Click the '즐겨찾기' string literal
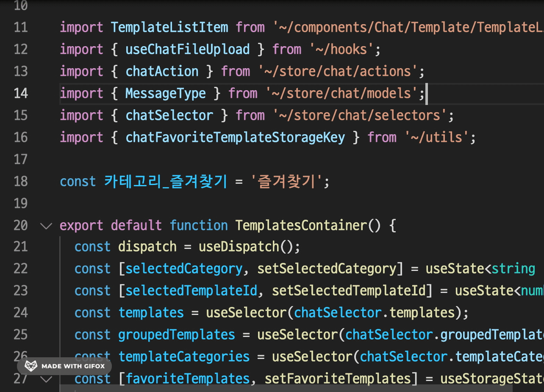The height and width of the screenshot is (392, 544). coord(286,182)
